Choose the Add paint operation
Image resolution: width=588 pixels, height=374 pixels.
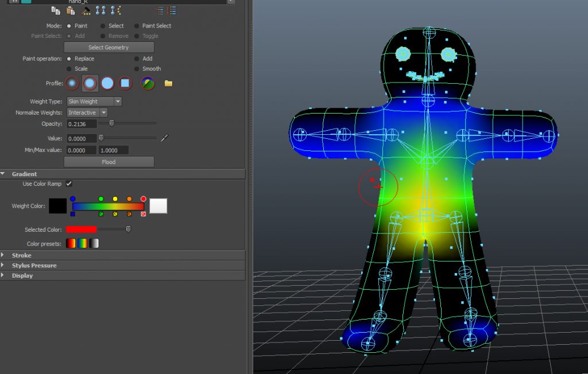137,59
